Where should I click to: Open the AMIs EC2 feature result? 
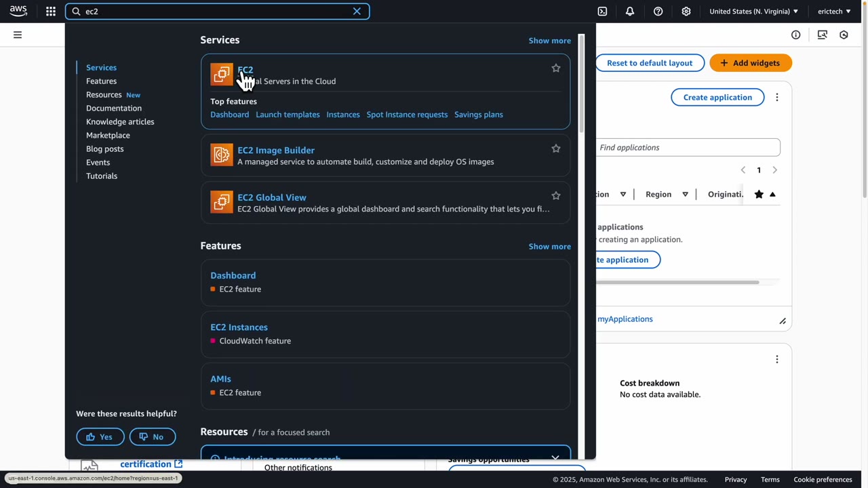click(x=220, y=379)
